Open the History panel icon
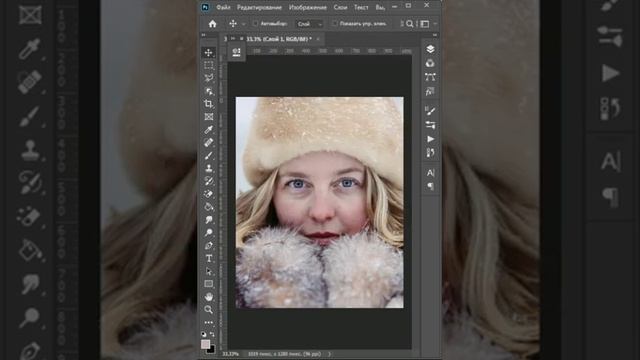The height and width of the screenshot is (360, 640). click(x=430, y=153)
